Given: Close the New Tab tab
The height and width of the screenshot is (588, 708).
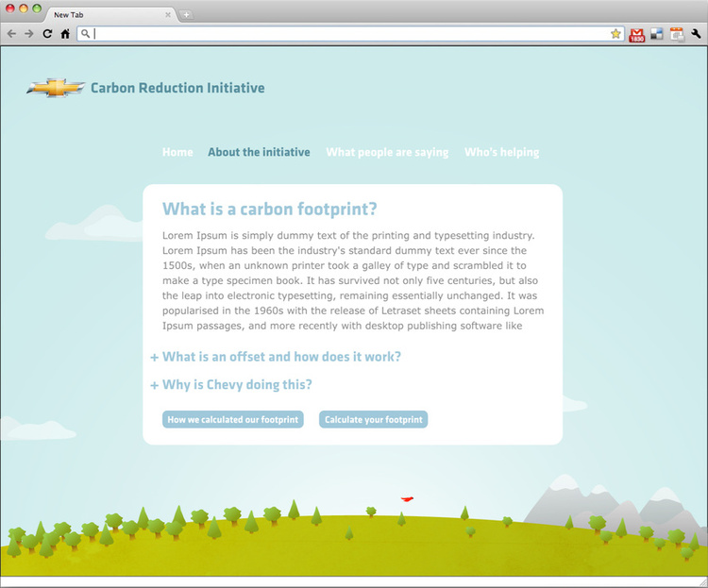Looking at the screenshot, I should 168,14.
